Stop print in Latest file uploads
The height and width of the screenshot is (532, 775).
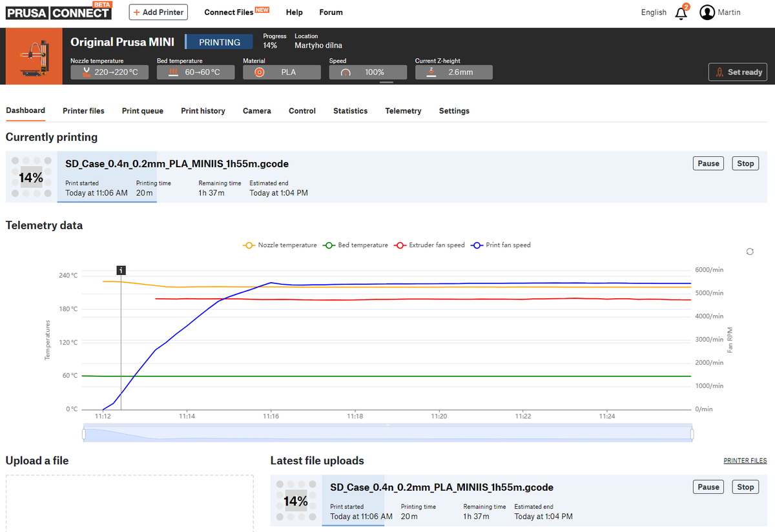745,487
